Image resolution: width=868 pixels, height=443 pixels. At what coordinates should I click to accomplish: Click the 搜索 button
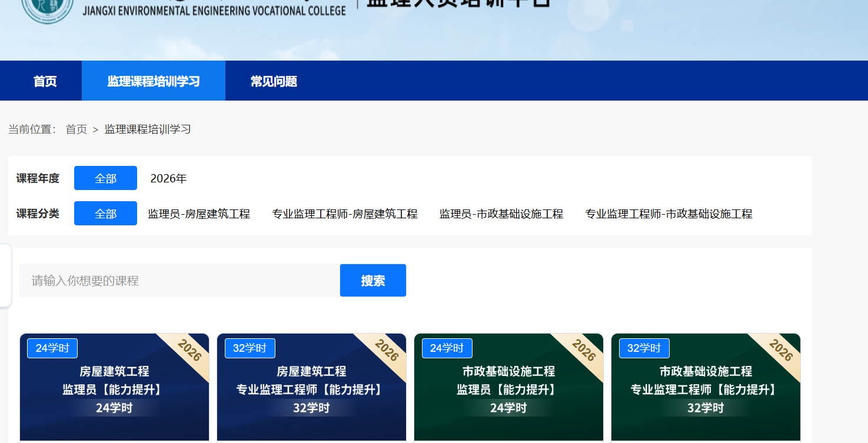tap(373, 281)
